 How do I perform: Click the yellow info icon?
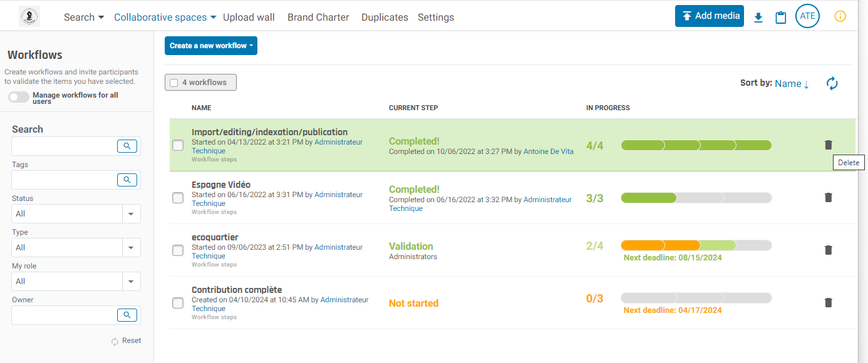[x=840, y=17]
